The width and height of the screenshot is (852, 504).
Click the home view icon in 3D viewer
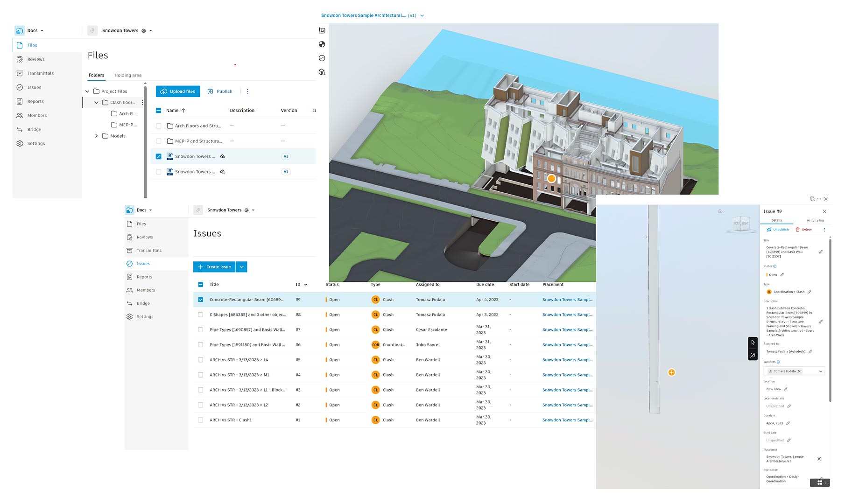coord(720,211)
